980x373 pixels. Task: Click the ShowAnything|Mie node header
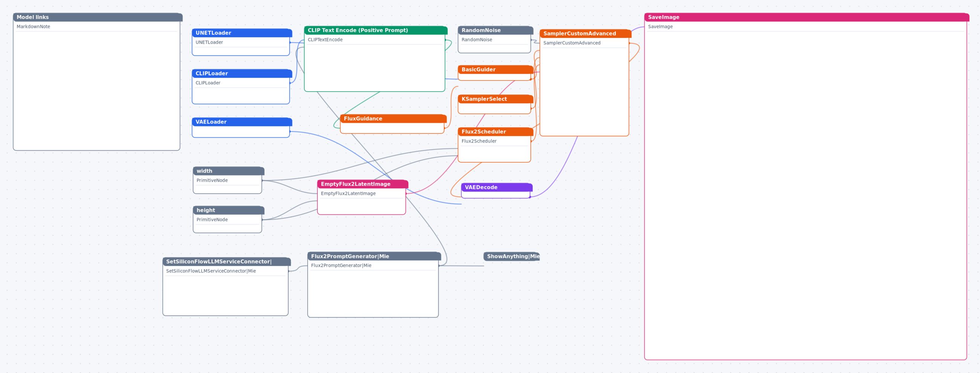tap(511, 257)
